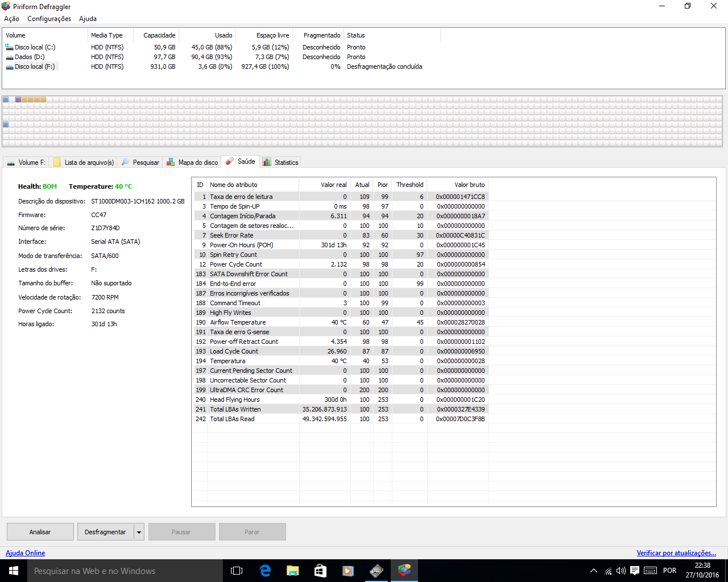Click the Pausar button
The image size is (728, 582).
click(x=181, y=532)
